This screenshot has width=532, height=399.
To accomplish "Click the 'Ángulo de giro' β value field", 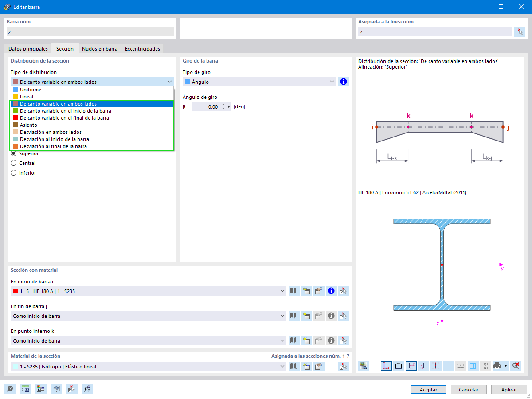I will pos(206,107).
